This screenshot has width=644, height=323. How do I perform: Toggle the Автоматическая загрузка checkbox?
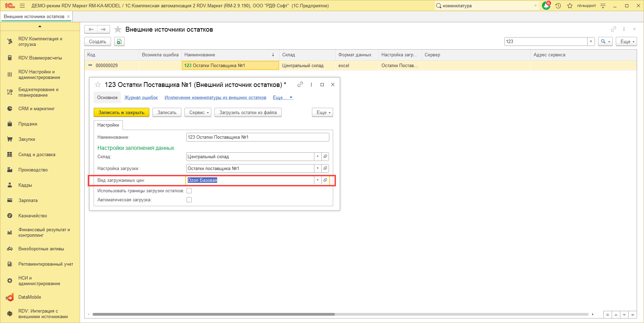click(x=189, y=200)
